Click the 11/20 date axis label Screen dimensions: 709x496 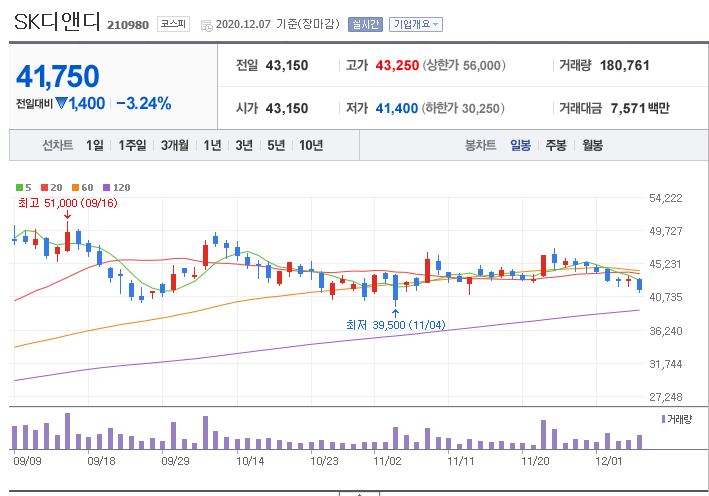[x=535, y=461]
